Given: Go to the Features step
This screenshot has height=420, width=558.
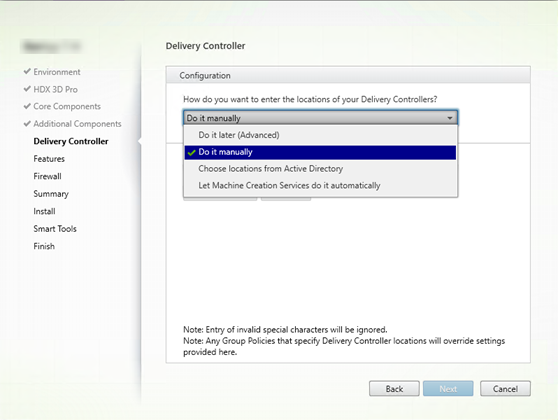Looking at the screenshot, I should pos(49,159).
